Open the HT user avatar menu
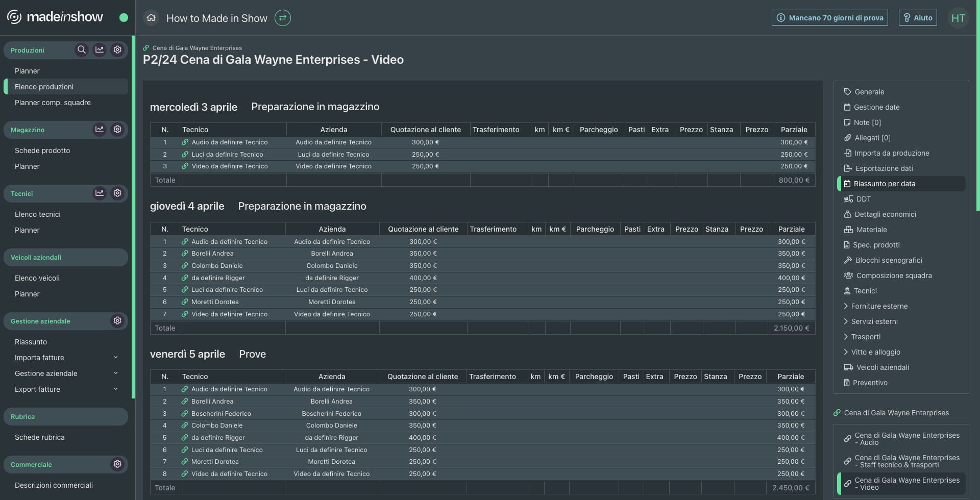 tap(958, 18)
